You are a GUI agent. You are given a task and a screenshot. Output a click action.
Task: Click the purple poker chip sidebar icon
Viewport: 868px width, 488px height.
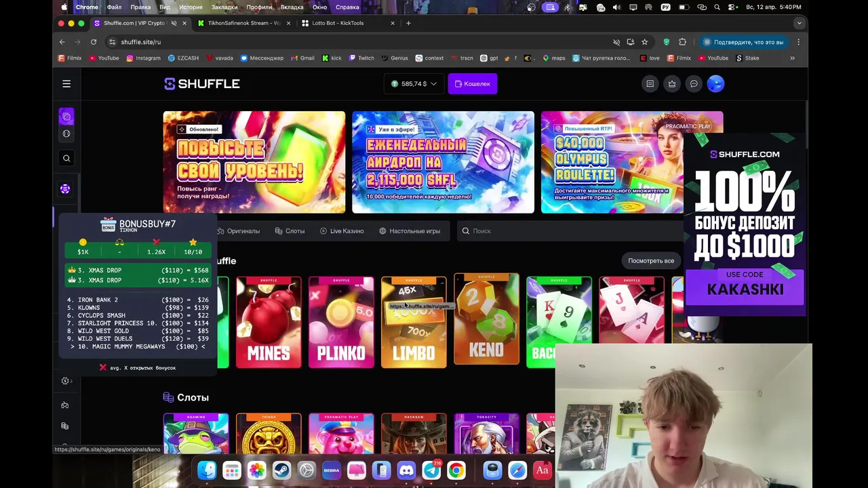[65, 189]
